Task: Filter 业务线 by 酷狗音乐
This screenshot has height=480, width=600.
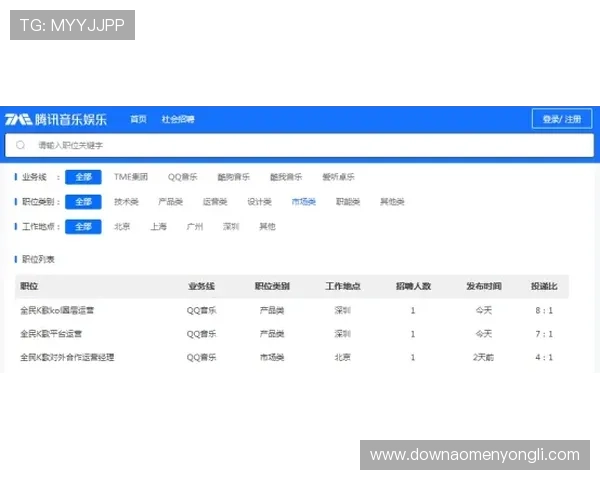Action: [233, 177]
